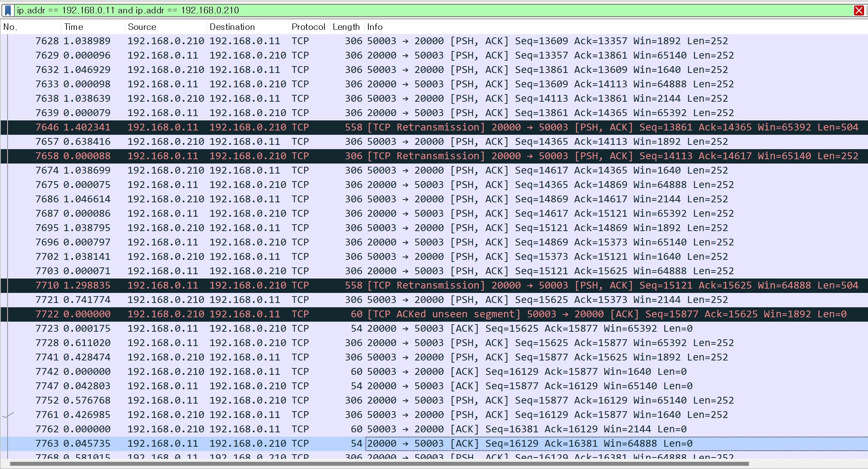Image resolution: width=868 pixels, height=469 pixels.
Task: Select packet 7639 row
Action: pos(434,113)
